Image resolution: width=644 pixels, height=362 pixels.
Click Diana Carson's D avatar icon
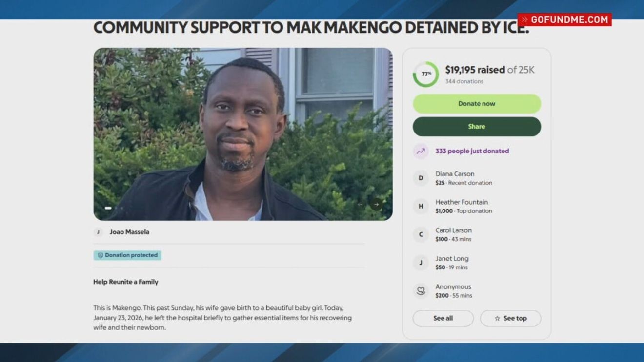pyautogui.click(x=421, y=178)
